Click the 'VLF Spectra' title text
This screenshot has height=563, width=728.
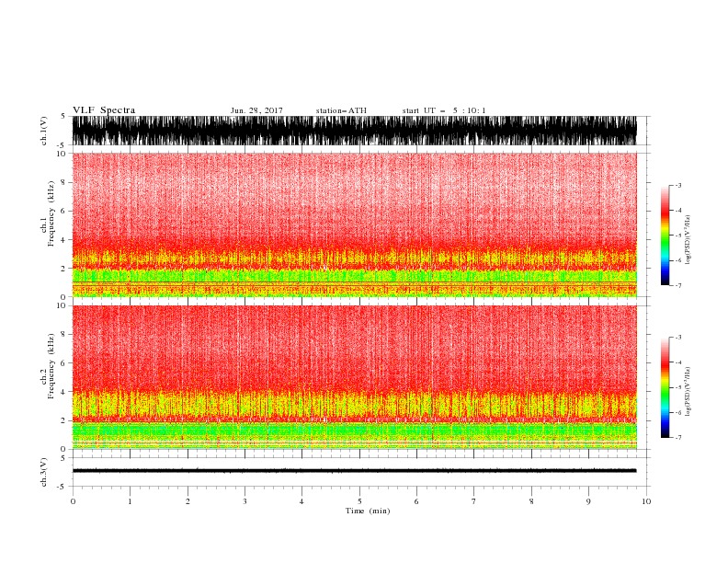point(104,110)
